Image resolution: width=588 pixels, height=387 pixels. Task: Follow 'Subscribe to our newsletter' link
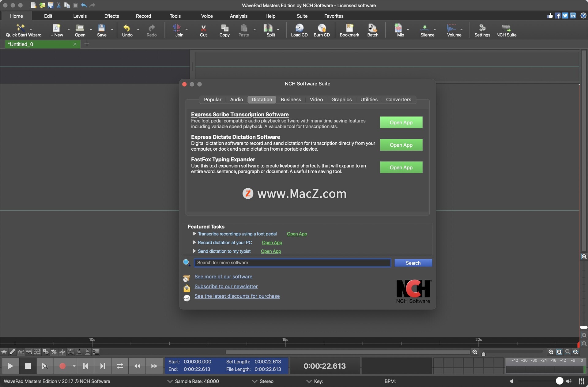(226, 286)
